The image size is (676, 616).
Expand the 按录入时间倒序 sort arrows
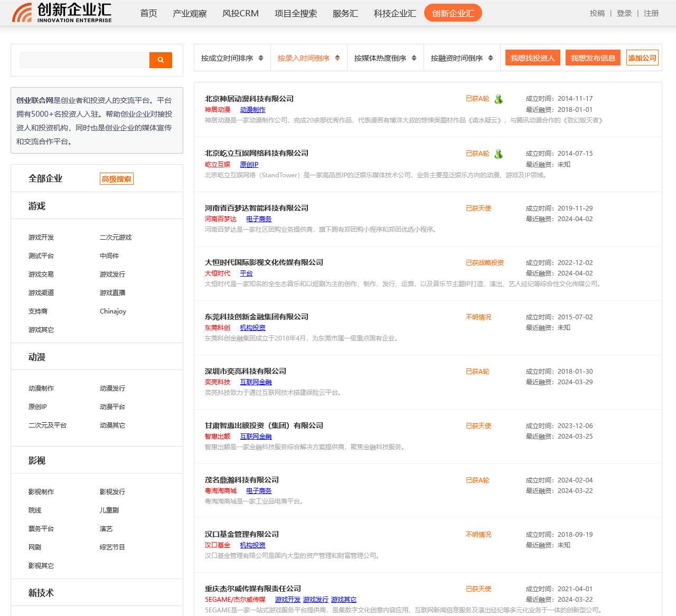click(x=338, y=58)
